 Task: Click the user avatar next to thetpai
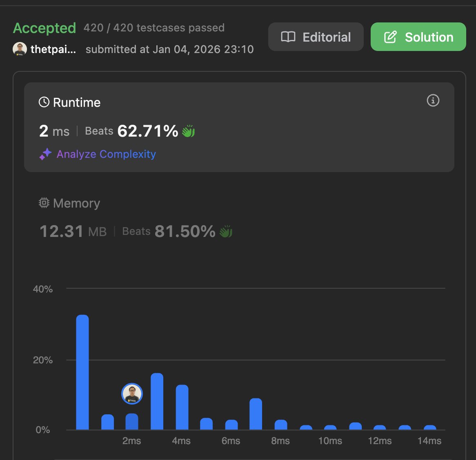20,49
